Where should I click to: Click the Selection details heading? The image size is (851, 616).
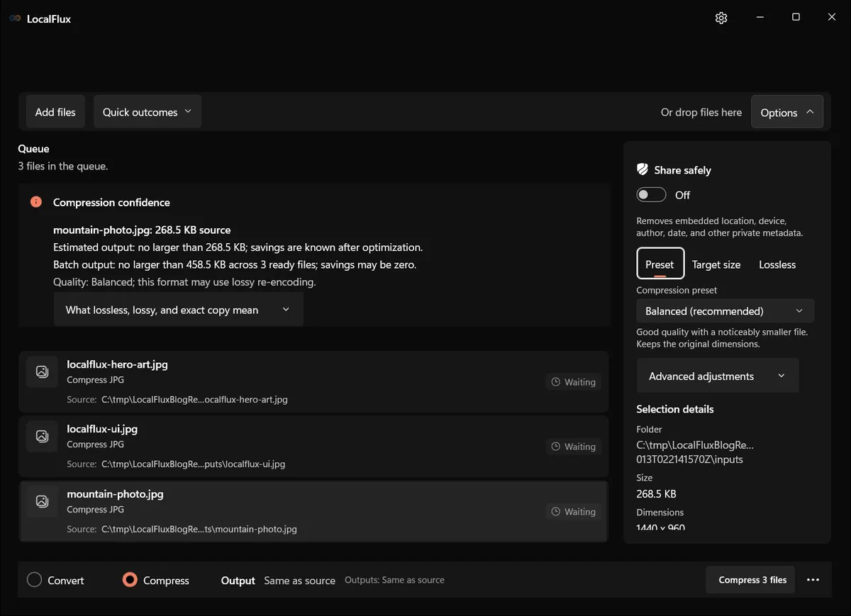(675, 409)
